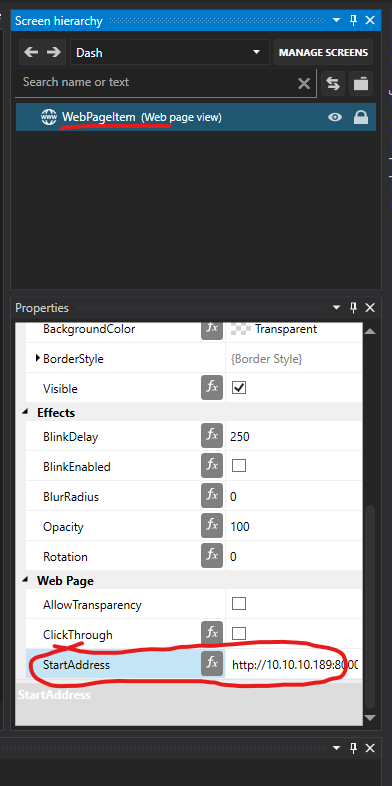Open fx expression for StartAddress
This screenshot has width=392, height=786.
(212, 664)
